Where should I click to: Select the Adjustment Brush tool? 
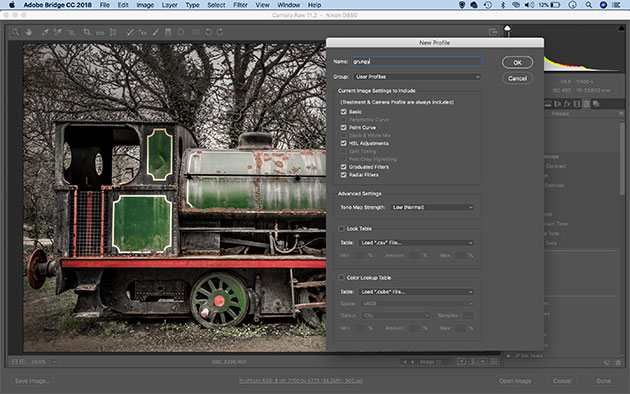pos(155,32)
